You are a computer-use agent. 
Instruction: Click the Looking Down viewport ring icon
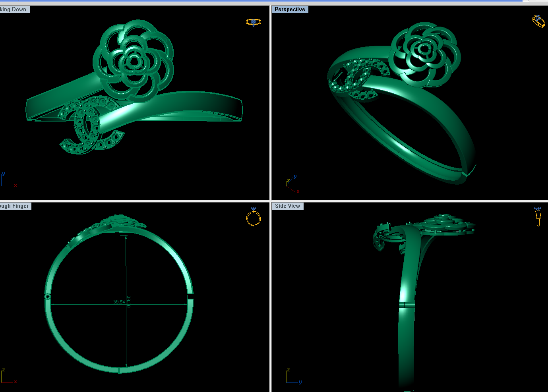pos(254,22)
